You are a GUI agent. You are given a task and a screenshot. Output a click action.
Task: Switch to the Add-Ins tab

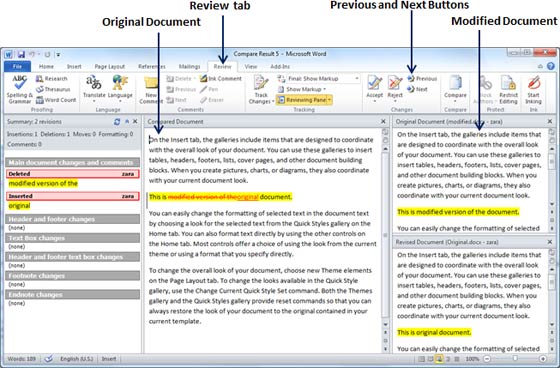coord(280,66)
